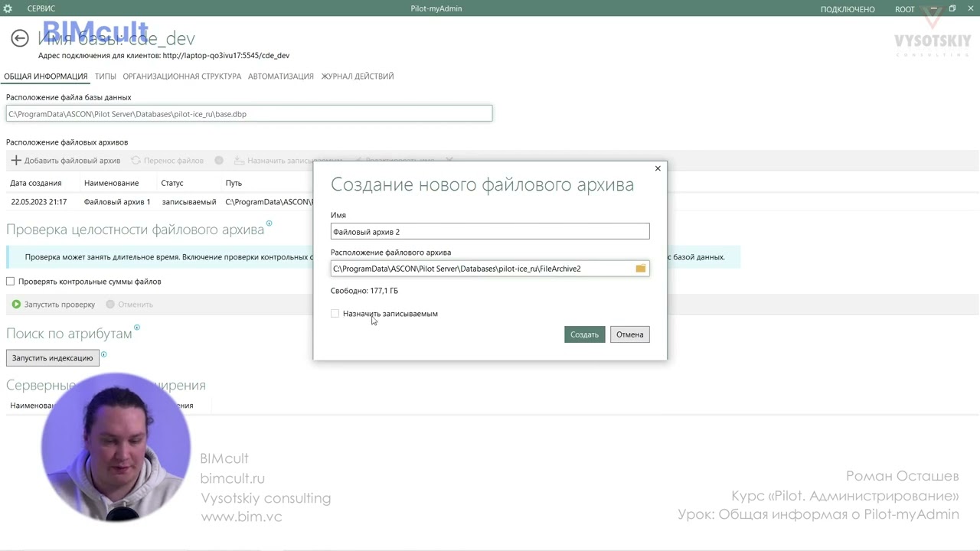Open info tooltip beside 'Проверка целостности файлового архива'
The width and height of the screenshot is (980, 551).
pyautogui.click(x=269, y=225)
